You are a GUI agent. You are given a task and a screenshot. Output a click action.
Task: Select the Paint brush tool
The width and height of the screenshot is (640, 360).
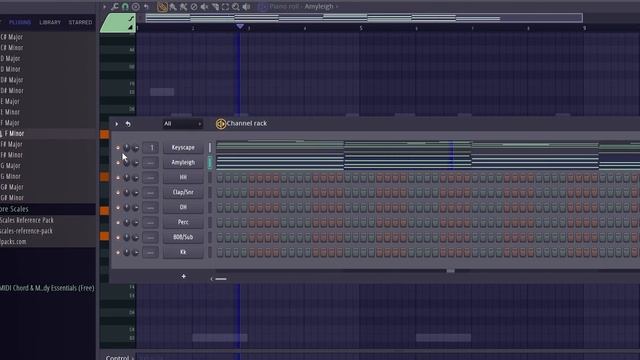173,7
